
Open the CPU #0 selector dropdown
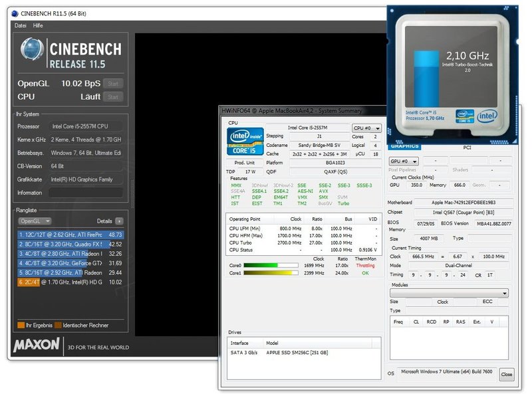click(x=366, y=128)
